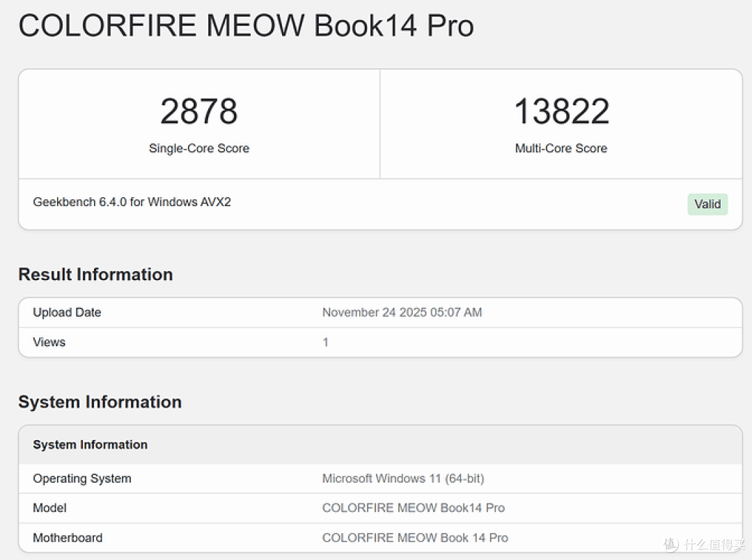Click the Operating System label
Screen dimensions: 752x560
[82, 479]
